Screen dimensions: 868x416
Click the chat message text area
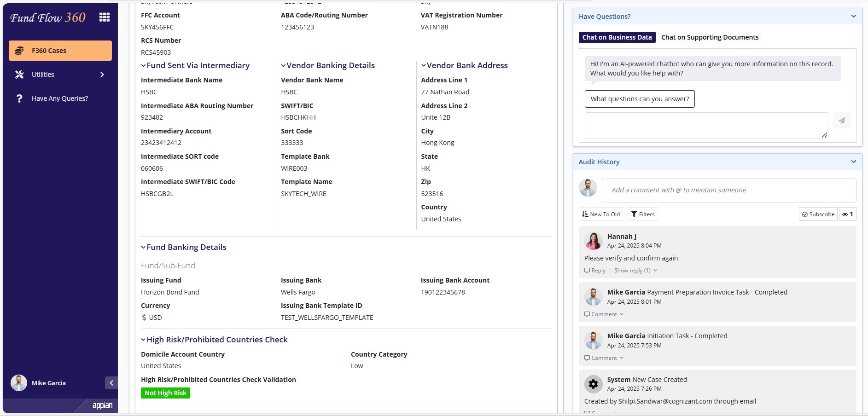click(x=706, y=125)
